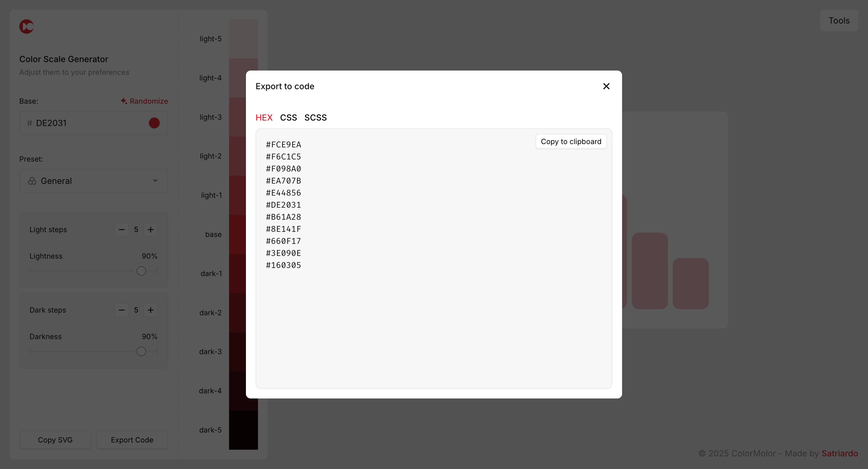Click the Copy SVG button

[x=55, y=440]
